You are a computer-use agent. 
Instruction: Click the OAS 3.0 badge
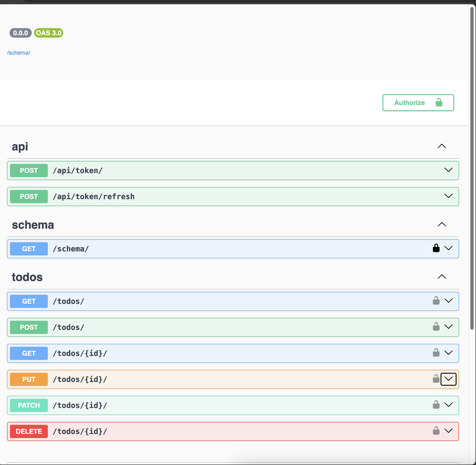click(49, 33)
